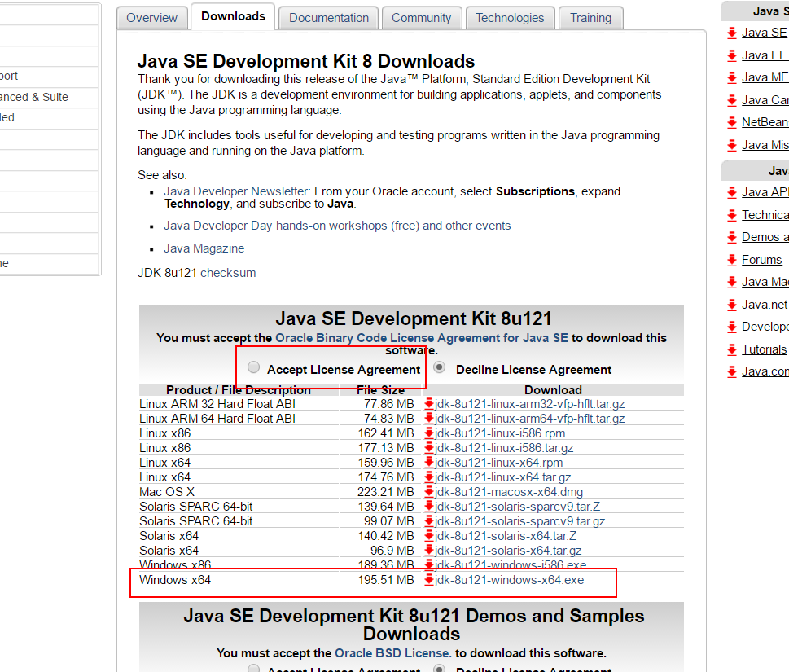Screen dimensions: 789x672
Task: Select Demos and Samples Decline License radio
Action: coord(440,669)
